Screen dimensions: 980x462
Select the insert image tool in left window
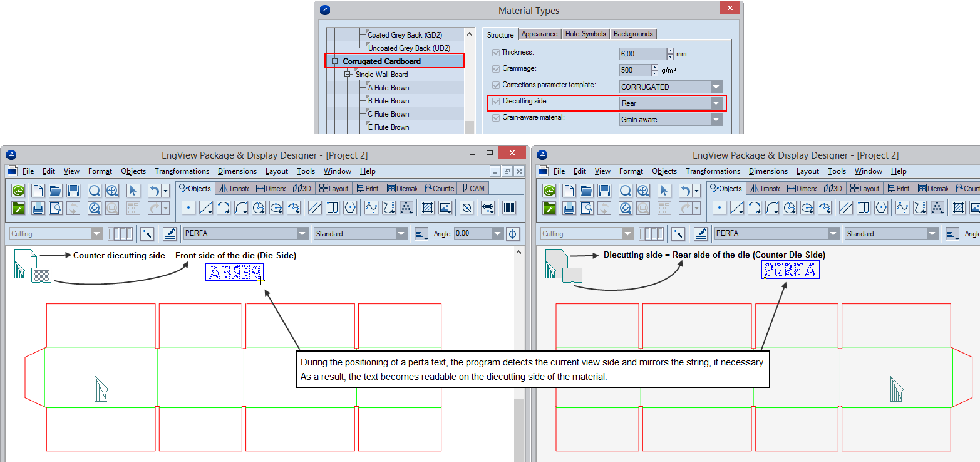pyautogui.click(x=445, y=207)
